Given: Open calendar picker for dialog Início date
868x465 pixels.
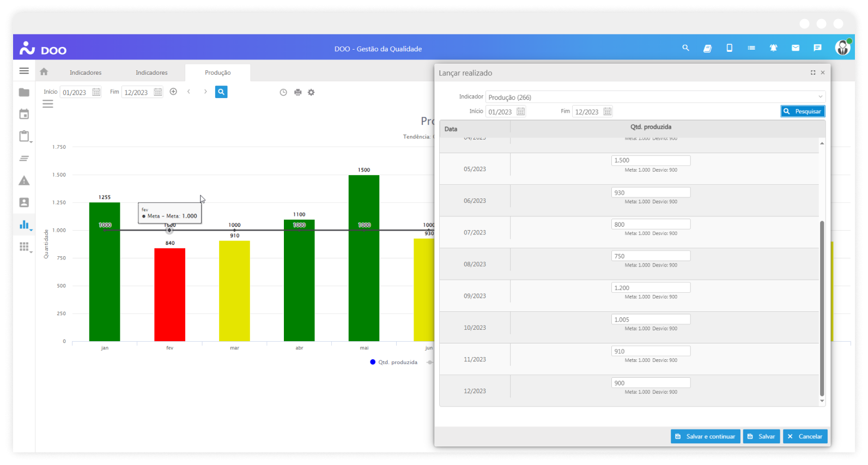Looking at the screenshot, I should (x=521, y=112).
